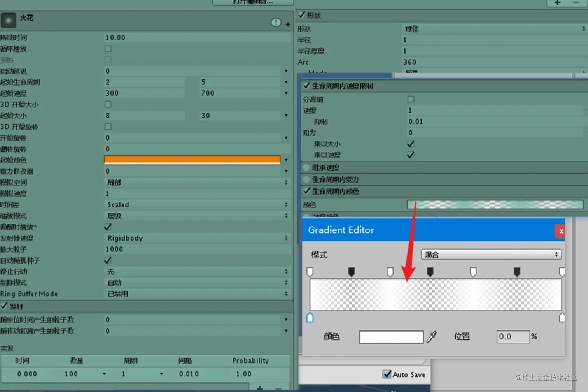Enable the 生命周期内受力 module toggle
This screenshot has width=588, height=392.
coord(306,179)
